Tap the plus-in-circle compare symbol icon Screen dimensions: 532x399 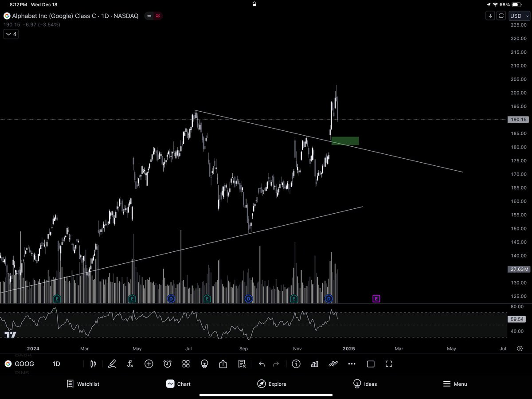click(x=149, y=364)
